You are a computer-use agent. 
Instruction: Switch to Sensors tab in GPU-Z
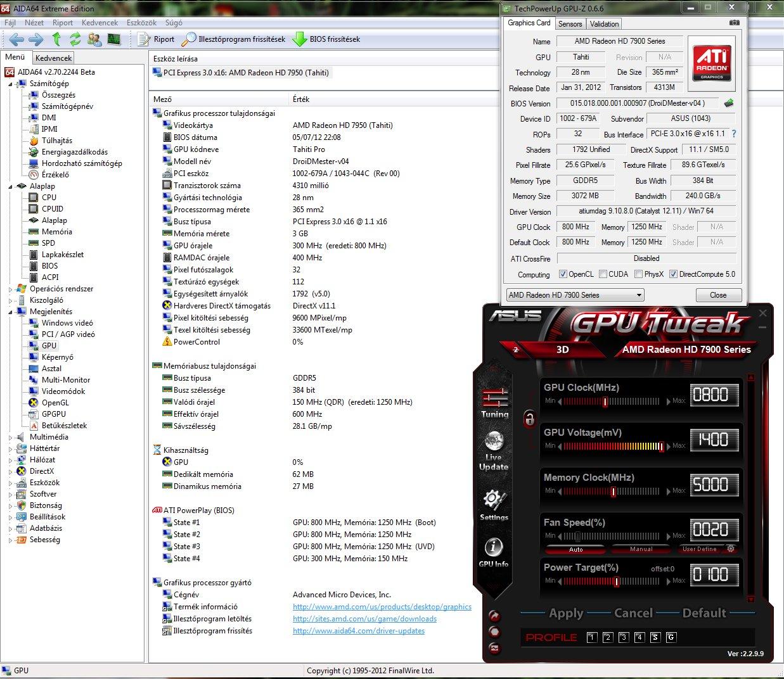point(570,24)
